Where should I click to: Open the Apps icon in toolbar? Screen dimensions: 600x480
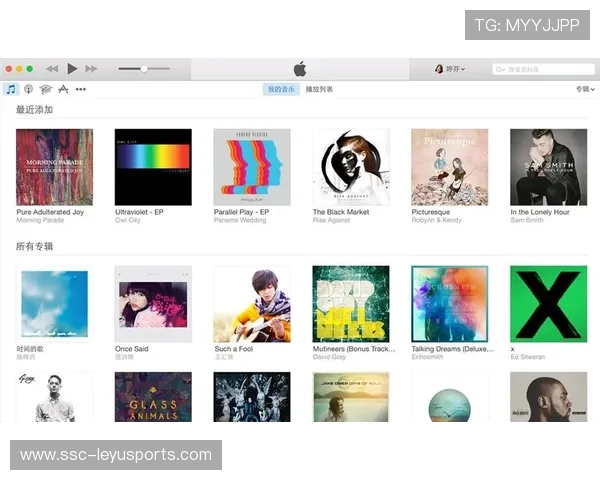coord(63,89)
